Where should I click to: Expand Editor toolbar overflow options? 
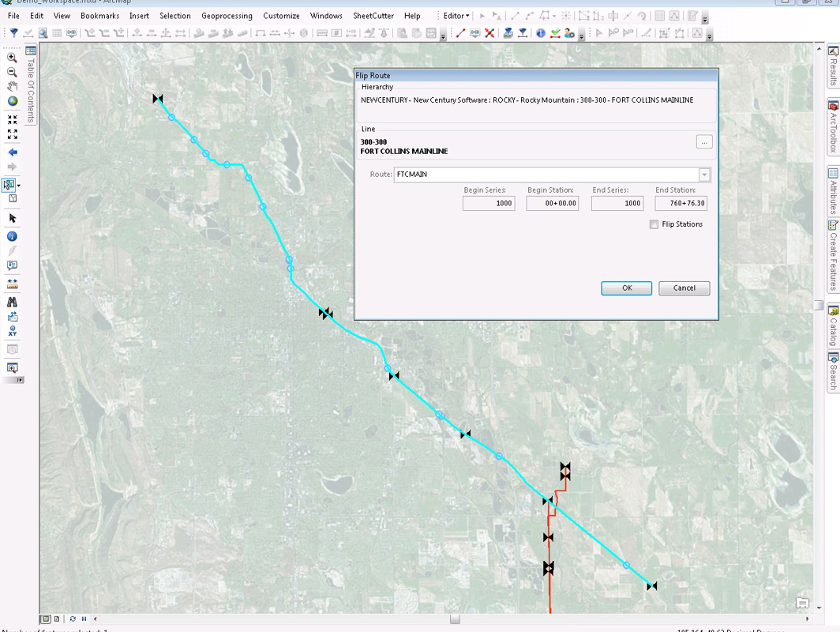(x=705, y=19)
